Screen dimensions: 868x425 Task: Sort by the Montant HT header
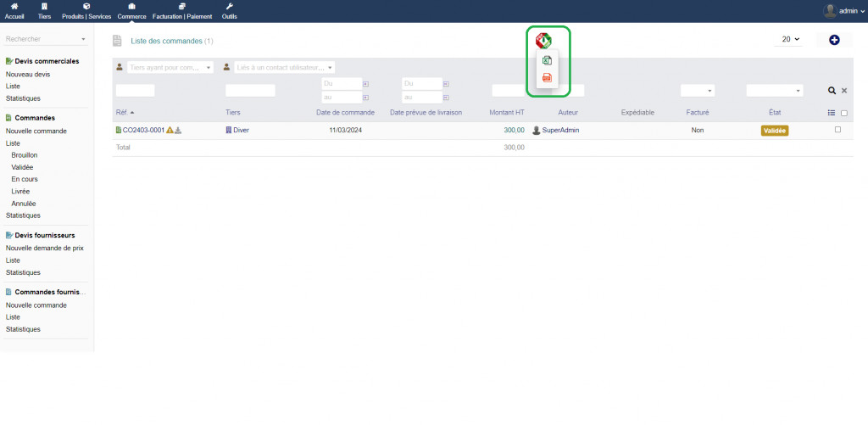[x=507, y=113]
